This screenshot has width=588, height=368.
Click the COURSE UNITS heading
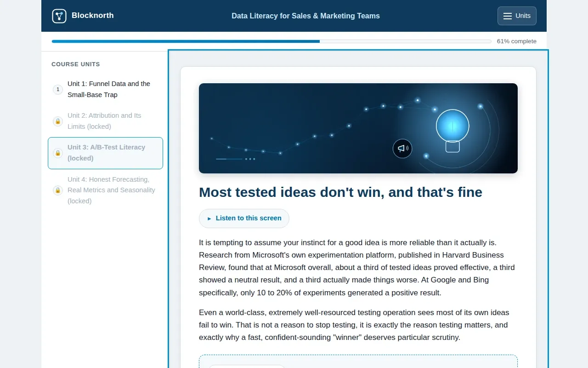(76, 64)
